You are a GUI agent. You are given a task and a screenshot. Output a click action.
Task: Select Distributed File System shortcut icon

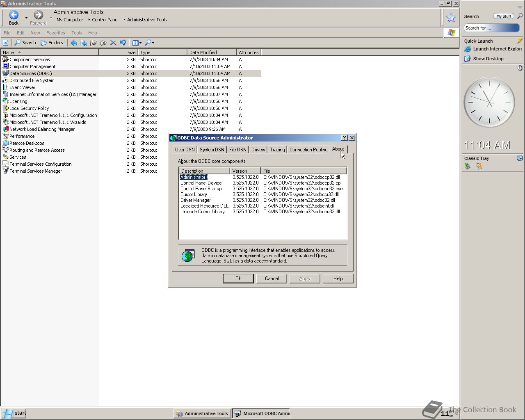6,80
